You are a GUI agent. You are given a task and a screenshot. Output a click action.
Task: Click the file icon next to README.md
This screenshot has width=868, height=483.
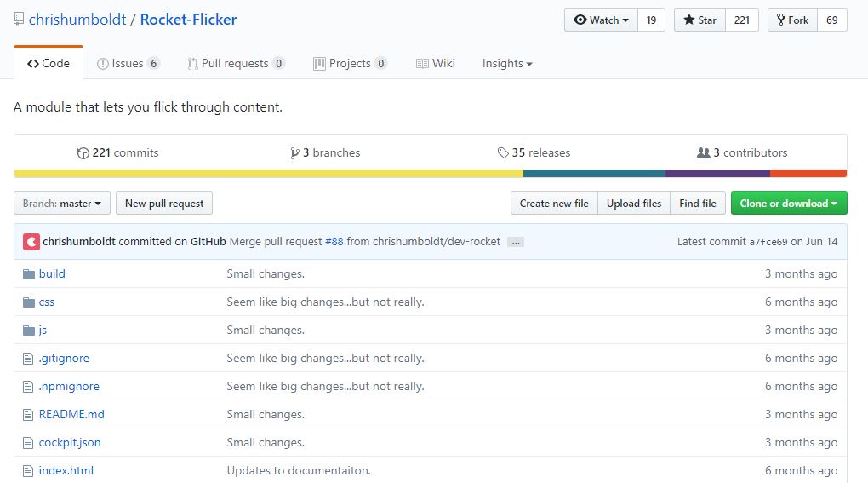tap(28, 414)
